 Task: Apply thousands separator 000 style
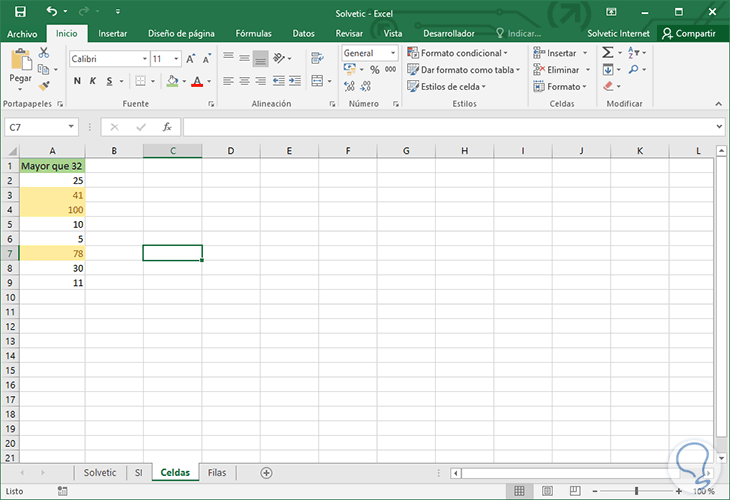coord(391,69)
